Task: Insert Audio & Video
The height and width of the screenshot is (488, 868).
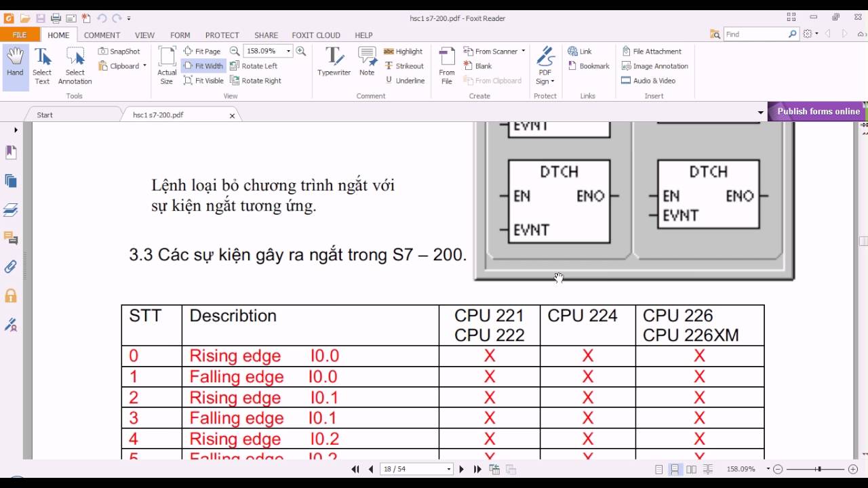Action: pos(648,81)
